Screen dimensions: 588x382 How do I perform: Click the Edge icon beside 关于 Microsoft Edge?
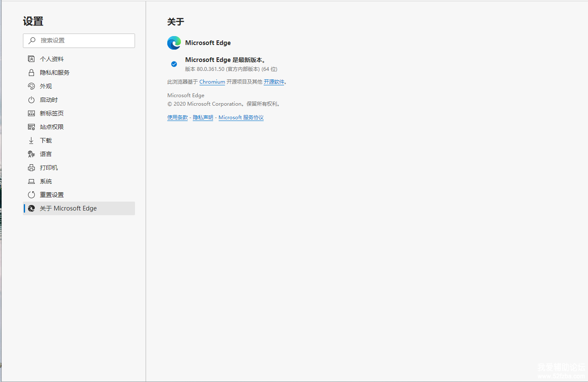tap(31, 208)
